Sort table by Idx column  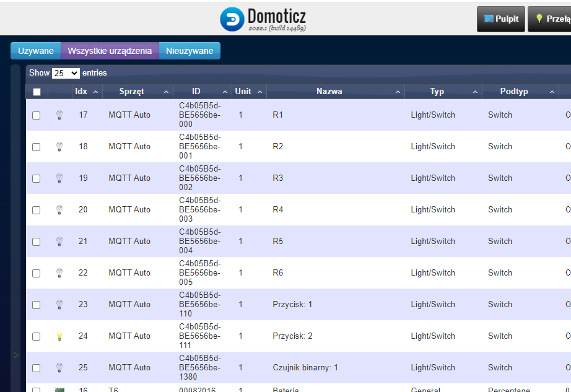(87, 92)
